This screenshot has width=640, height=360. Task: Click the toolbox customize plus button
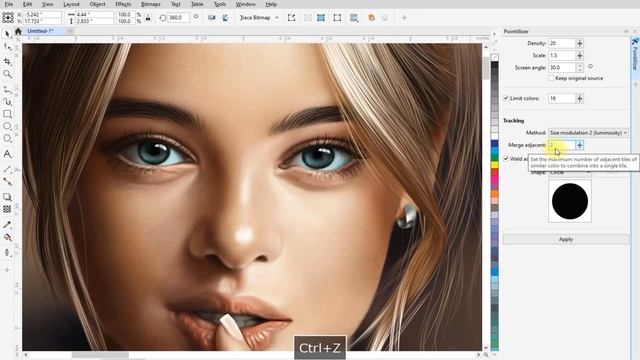coord(7,270)
